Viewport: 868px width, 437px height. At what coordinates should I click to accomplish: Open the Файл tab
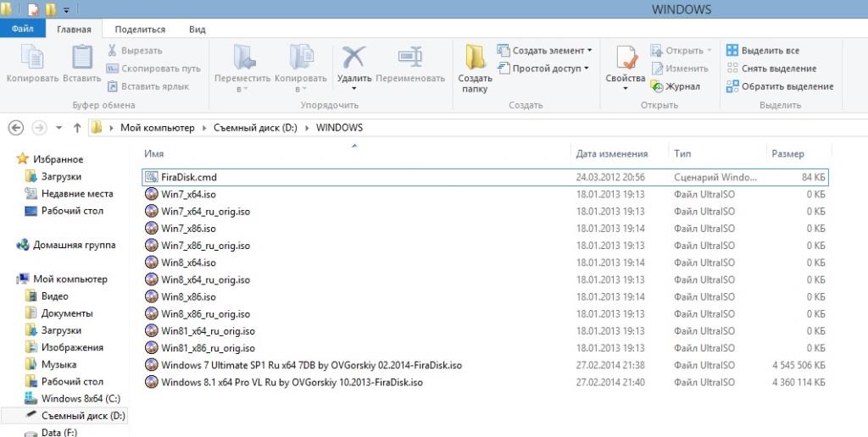[23, 29]
